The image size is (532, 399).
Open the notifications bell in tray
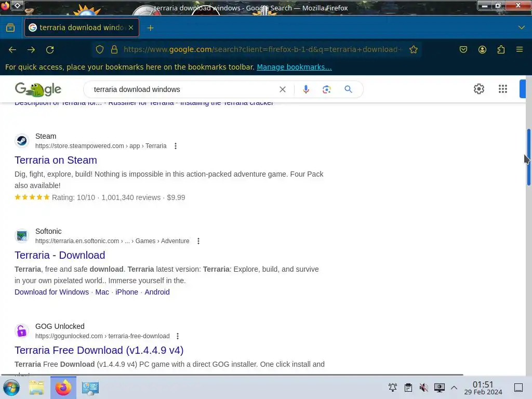coord(393,388)
